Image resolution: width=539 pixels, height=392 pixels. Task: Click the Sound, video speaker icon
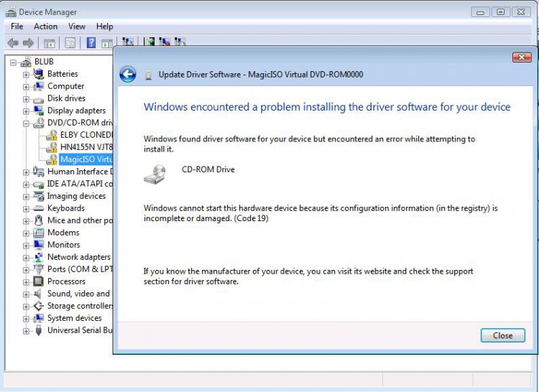pyautogui.click(x=38, y=294)
